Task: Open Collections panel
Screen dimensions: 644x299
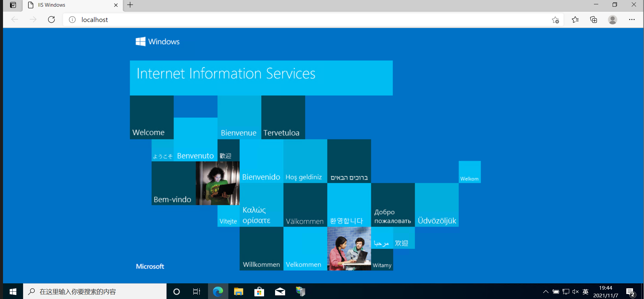Action: click(x=594, y=20)
